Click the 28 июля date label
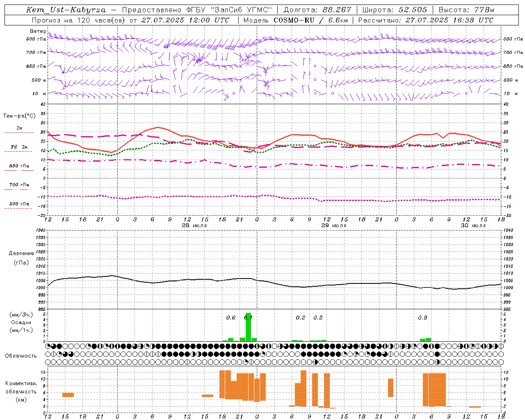The height and width of the screenshot is (420, 525). pos(194,226)
